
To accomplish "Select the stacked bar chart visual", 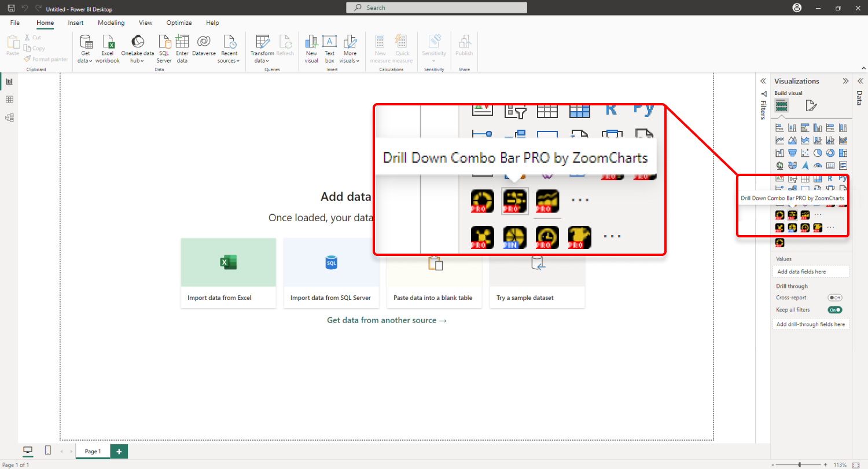I will [x=779, y=128].
